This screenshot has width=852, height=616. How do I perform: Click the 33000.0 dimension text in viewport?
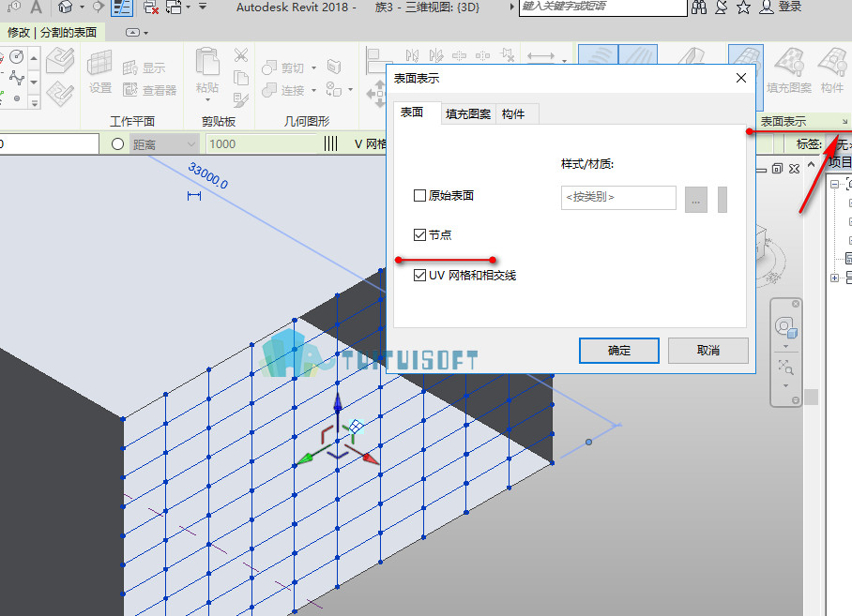click(x=208, y=175)
